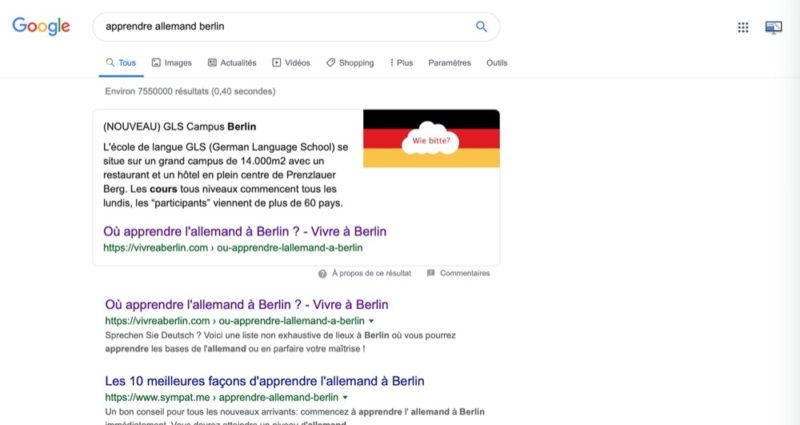
Task: Open the Google apps grid
Action: [x=743, y=28]
